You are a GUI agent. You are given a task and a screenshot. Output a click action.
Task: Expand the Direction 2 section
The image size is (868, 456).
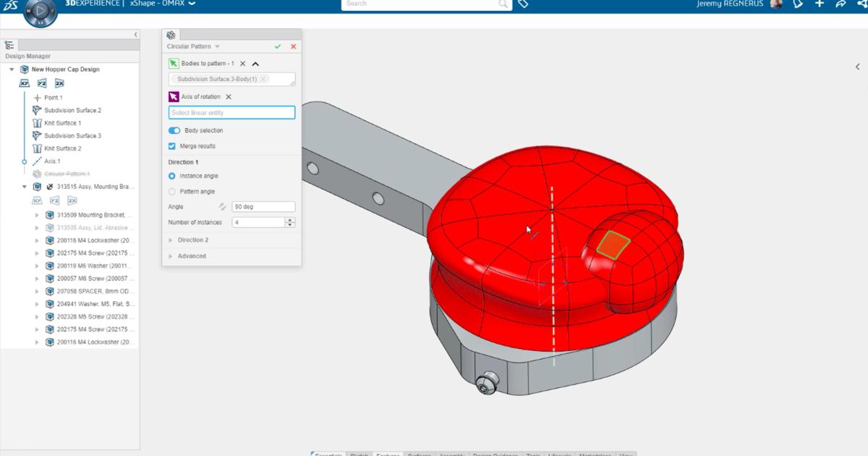(169, 240)
